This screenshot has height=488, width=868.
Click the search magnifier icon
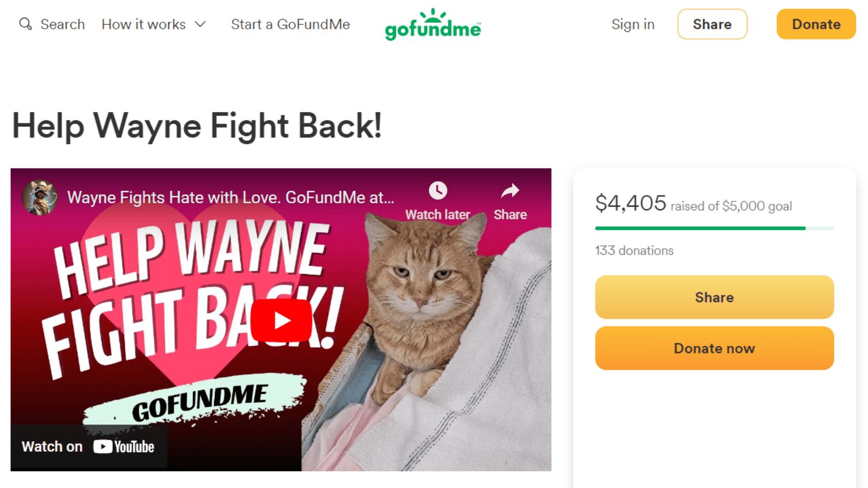[25, 24]
